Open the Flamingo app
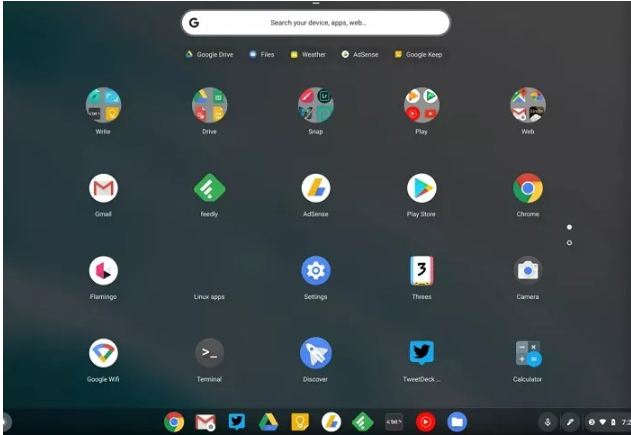Viewport: 631px width, 435px height. 103,270
